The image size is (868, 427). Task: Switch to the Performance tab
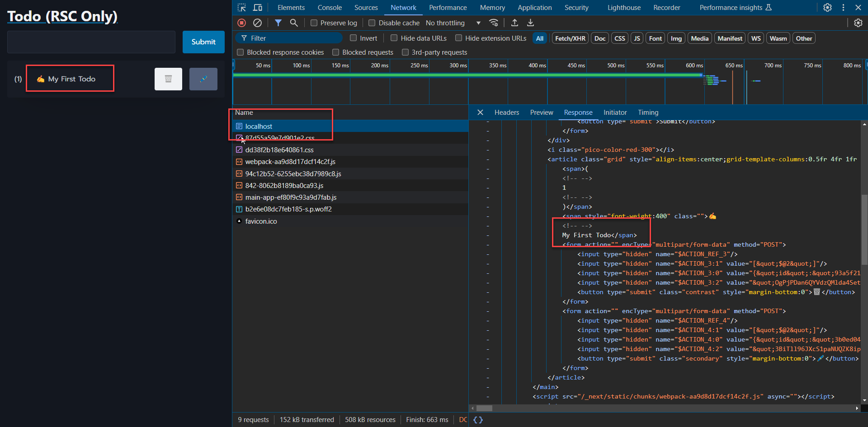(x=448, y=8)
